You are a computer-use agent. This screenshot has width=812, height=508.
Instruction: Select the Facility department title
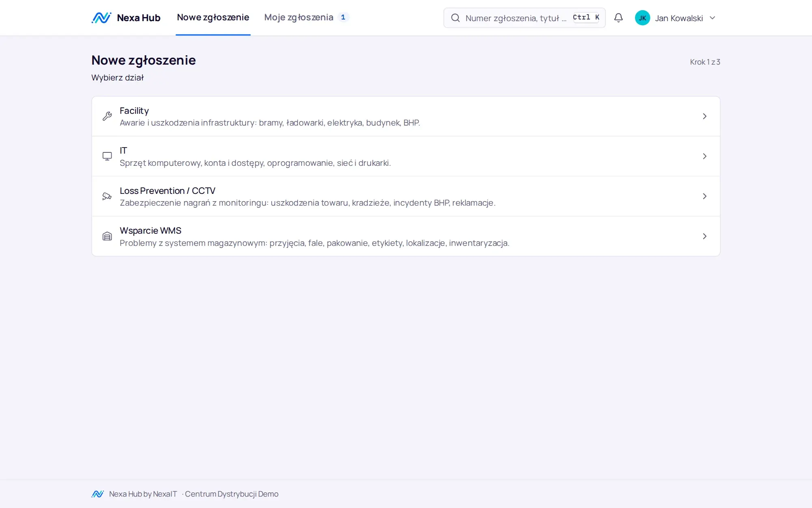(x=134, y=111)
